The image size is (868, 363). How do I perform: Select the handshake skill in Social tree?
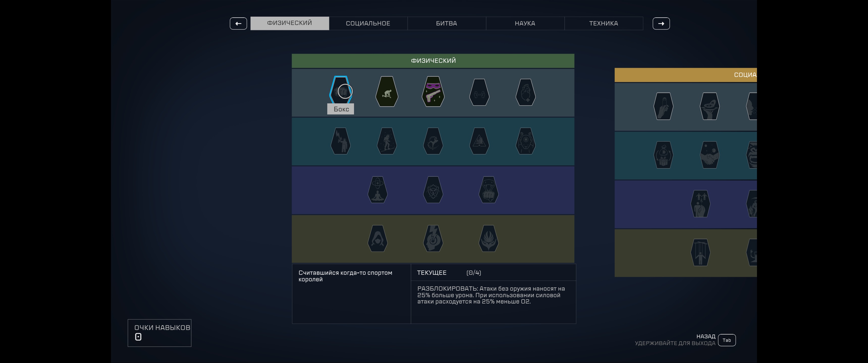(710, 155)
